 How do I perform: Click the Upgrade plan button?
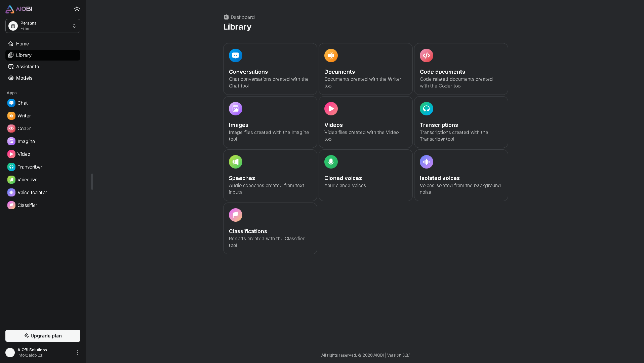[x=42, y=335]
